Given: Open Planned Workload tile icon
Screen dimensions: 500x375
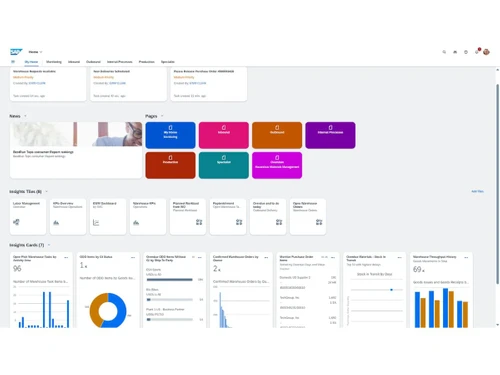Looking at the screenshot, I should [199, 222].
